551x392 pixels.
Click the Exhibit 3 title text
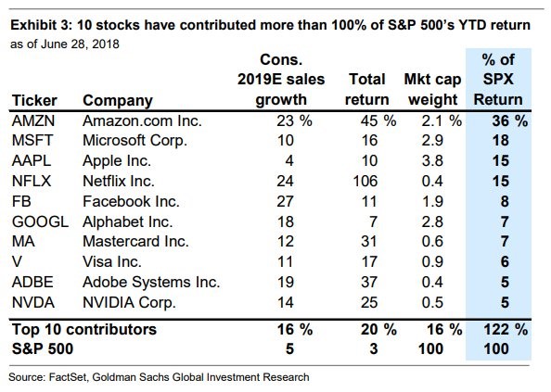[x=270, y=25]
